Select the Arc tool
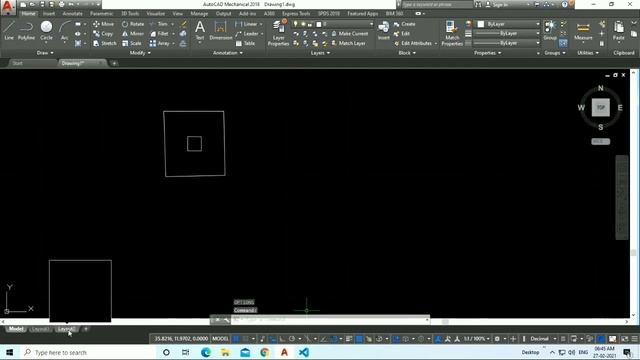Image resolution: width=640 pixels, height=360 pixels. pos(64,31)
